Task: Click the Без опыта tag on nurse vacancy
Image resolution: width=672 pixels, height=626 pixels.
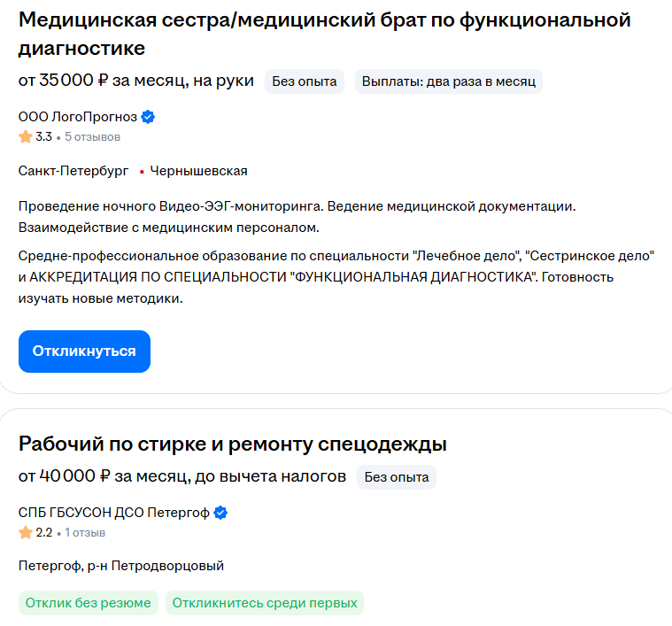Action: [305, 81]
